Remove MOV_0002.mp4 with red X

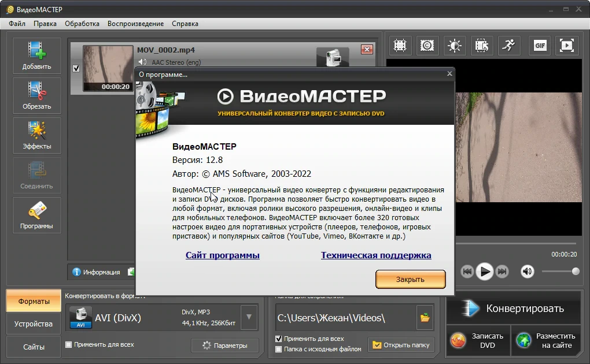[367, 49]
